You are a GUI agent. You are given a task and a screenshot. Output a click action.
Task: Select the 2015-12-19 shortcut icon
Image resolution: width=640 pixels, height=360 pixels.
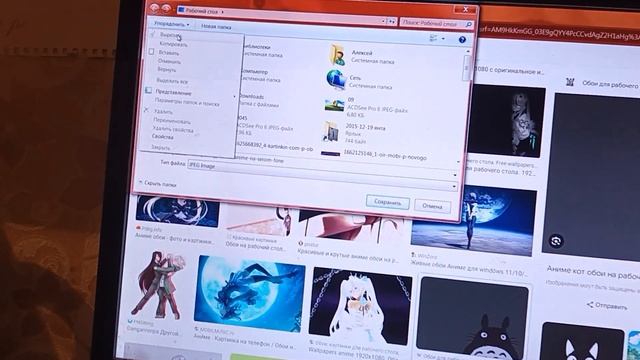coord(331,131)
